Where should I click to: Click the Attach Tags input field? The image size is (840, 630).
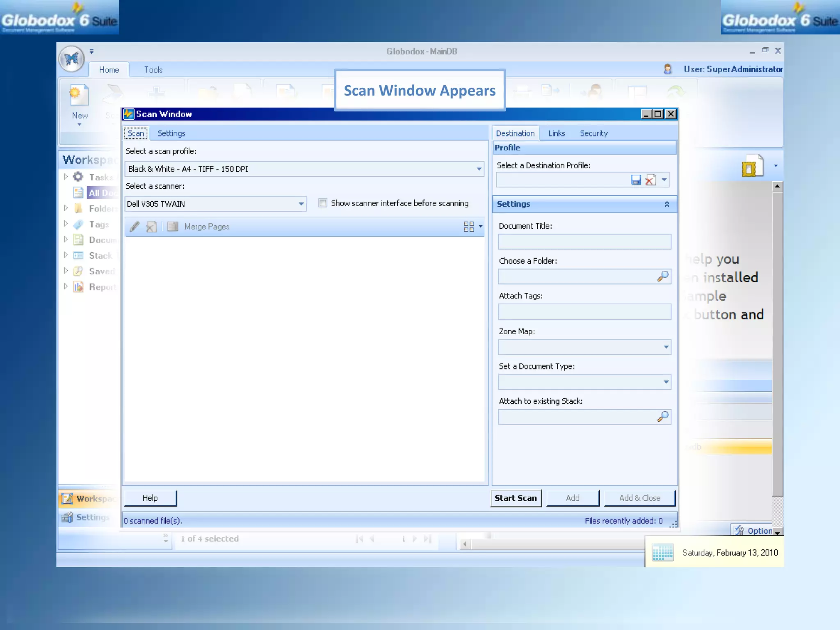pos(584,312)
